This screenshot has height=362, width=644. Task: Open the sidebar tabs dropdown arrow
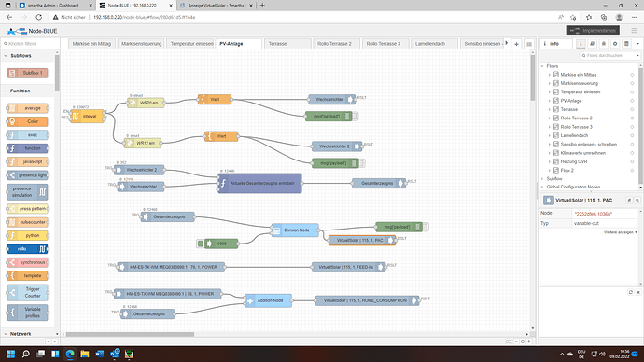(637, 44)
